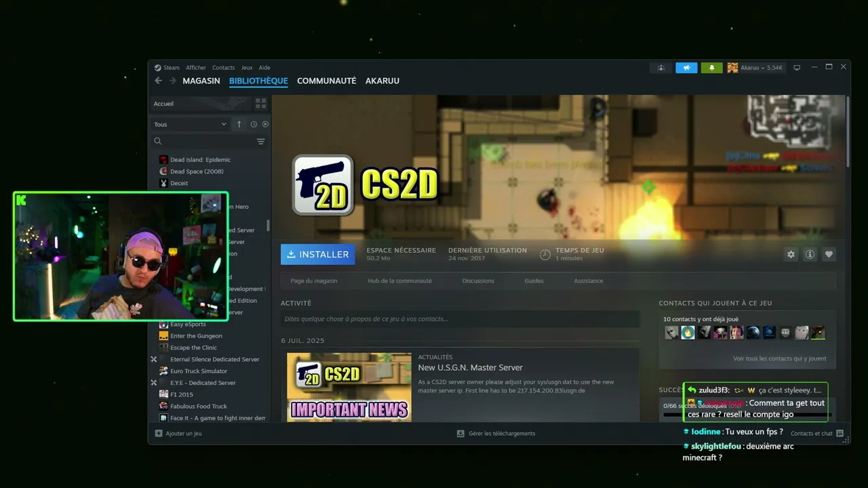Click the activity text field for CS2D
Image resolution: width=868 pixels, height=488 pixels.
point(460,319)
